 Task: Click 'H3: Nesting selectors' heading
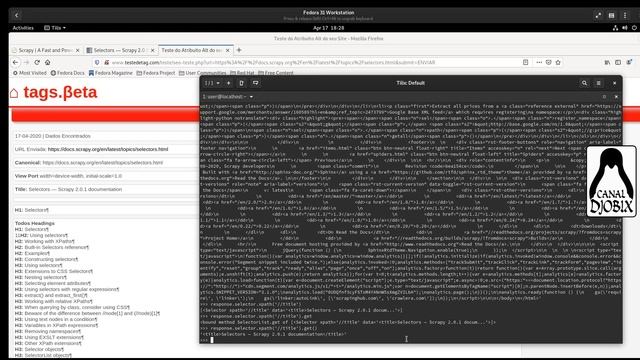(x=43, y=277)
